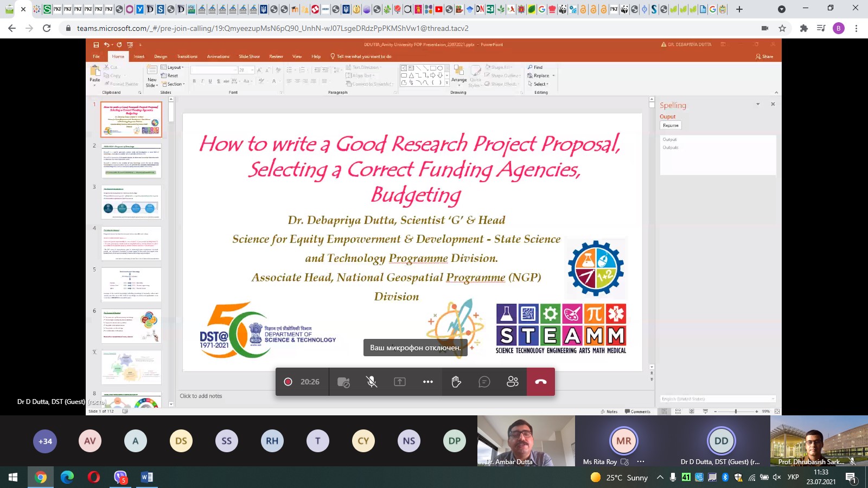The height and width of the screenshot is (488, 868).
Task: Expand the +34 hidden participants overflow
Action: click(x=45, y=441)
